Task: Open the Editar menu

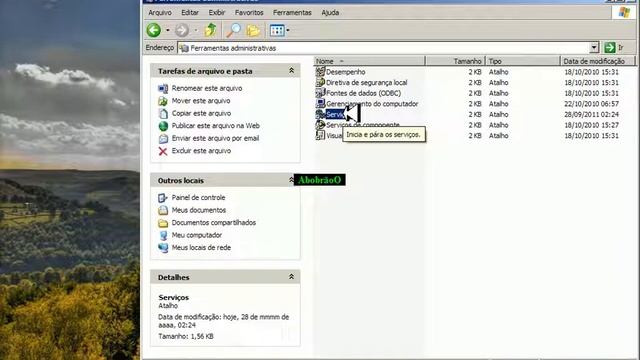Action: coord(190,13)
